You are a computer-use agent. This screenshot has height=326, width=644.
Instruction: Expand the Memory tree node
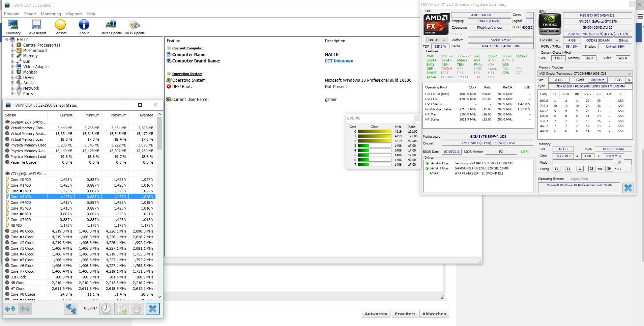[x=13, y=56]
